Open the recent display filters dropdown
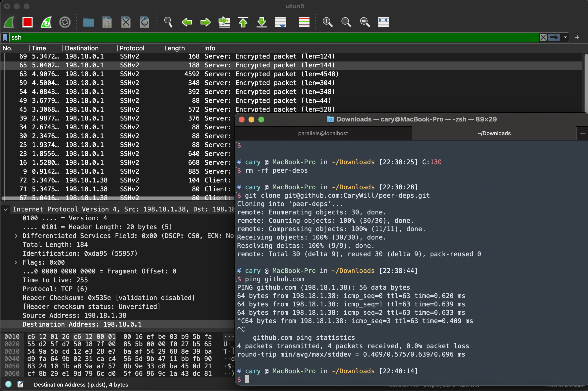The width and height of the screenshot is (588, 391). point(565,37)
